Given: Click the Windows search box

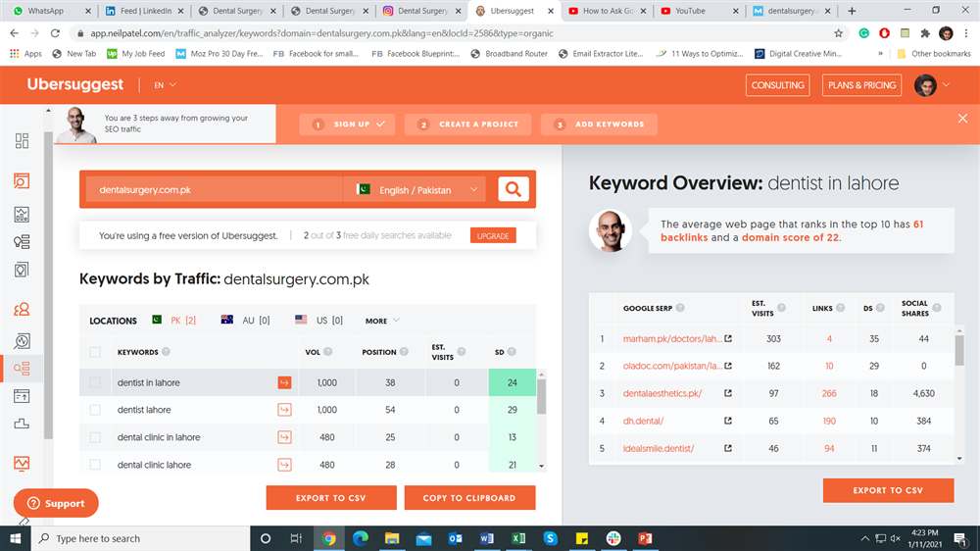Looking at the screenshot, I should point(140,538).
